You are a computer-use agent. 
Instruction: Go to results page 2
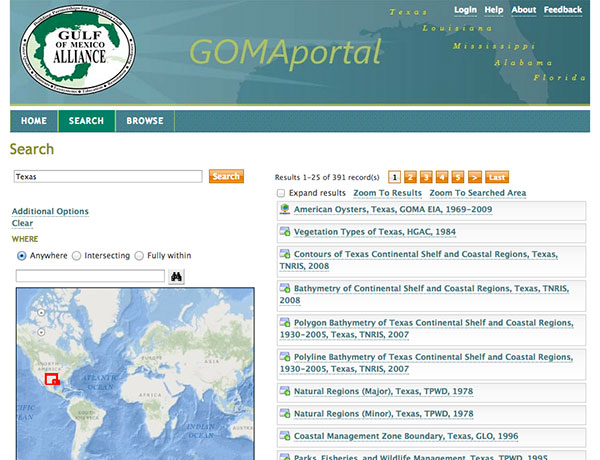(x=410, y=177)
